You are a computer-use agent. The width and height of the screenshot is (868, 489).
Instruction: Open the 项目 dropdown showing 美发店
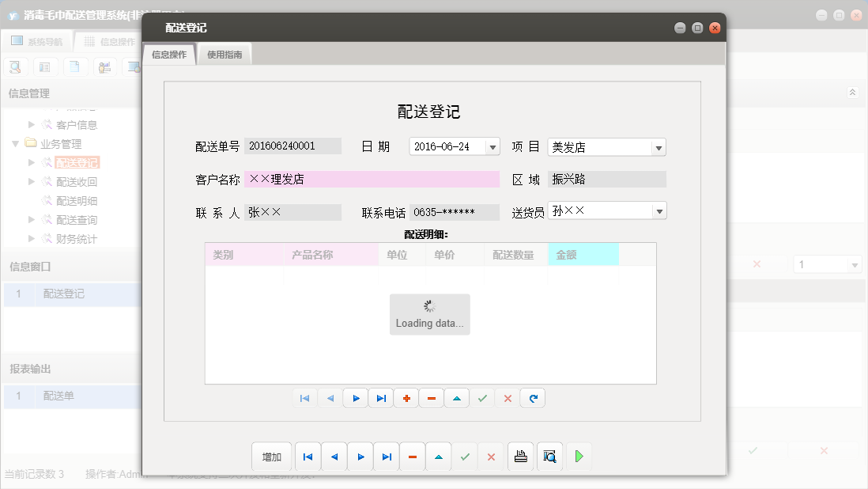659,146
